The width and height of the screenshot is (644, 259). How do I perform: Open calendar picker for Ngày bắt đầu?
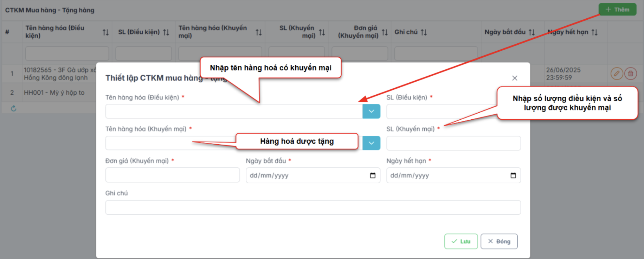coord(373,175)
